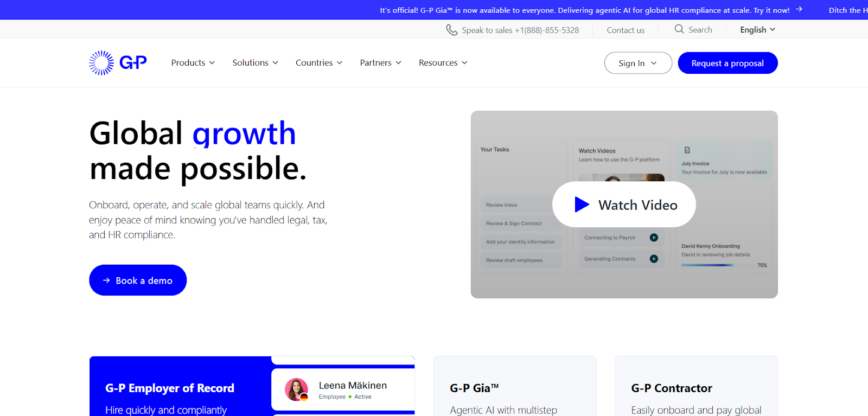Click the Global growth made possible headline
Screen dimensions: 868x416
pyautogui.click(x=198, y=151)
